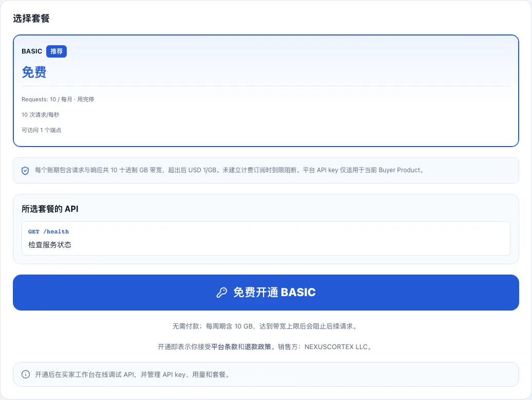Click the 所选套餐的 API heading

coord(50,209)
